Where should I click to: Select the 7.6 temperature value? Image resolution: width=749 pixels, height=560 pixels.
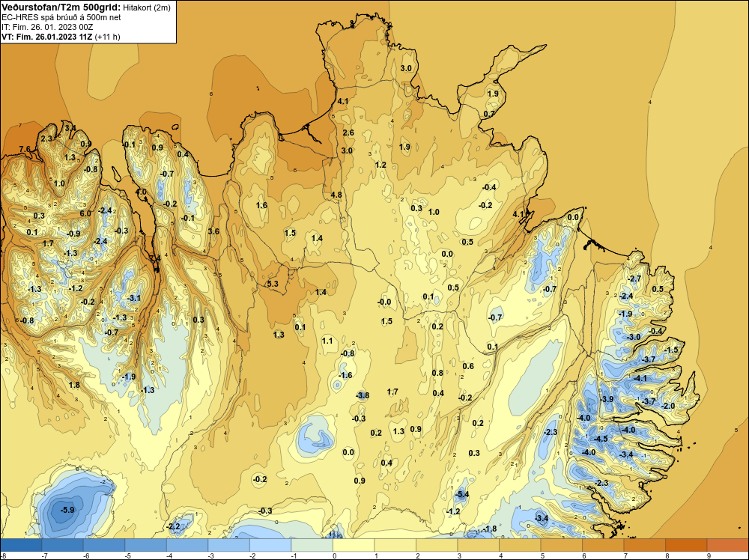click(25, 150)
